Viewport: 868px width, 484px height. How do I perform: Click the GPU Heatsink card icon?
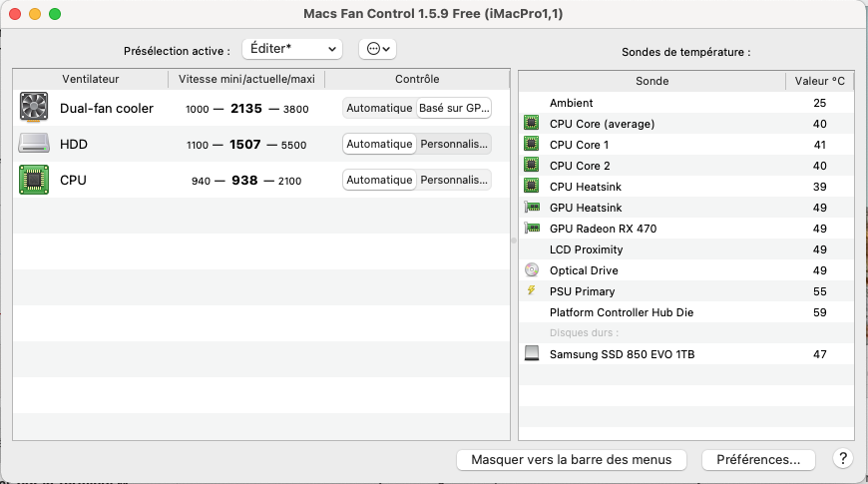click(x=532, y=208)
